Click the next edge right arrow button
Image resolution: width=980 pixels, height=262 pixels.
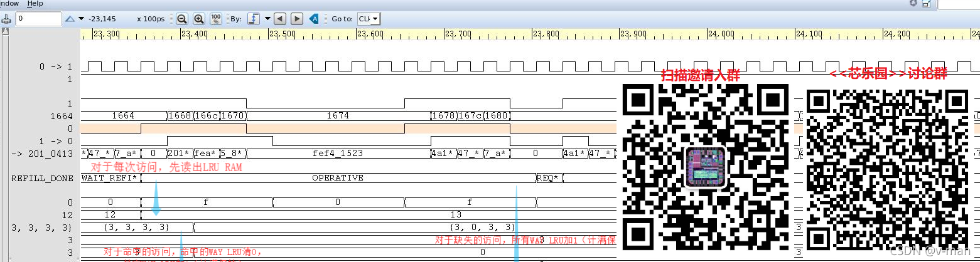click(x=297, y=19)
